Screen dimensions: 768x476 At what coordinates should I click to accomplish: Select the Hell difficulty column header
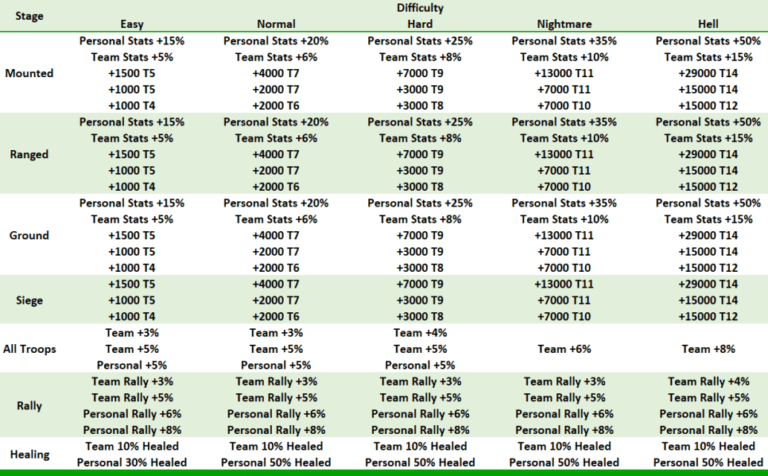click(x=709, y=24)
